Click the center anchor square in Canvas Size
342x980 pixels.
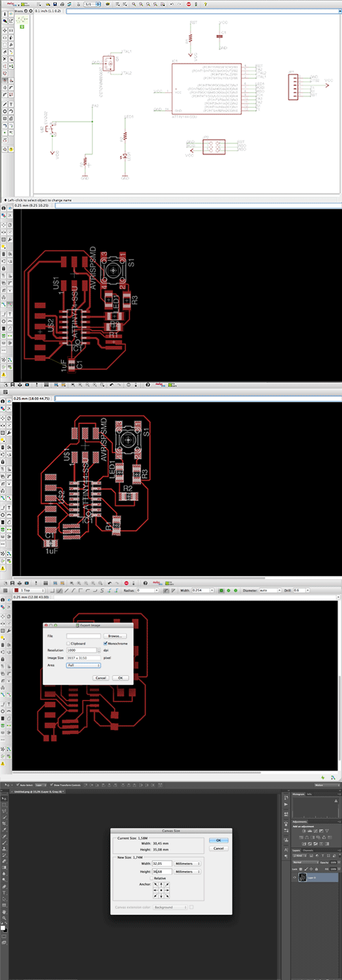[x=161, y=890]
